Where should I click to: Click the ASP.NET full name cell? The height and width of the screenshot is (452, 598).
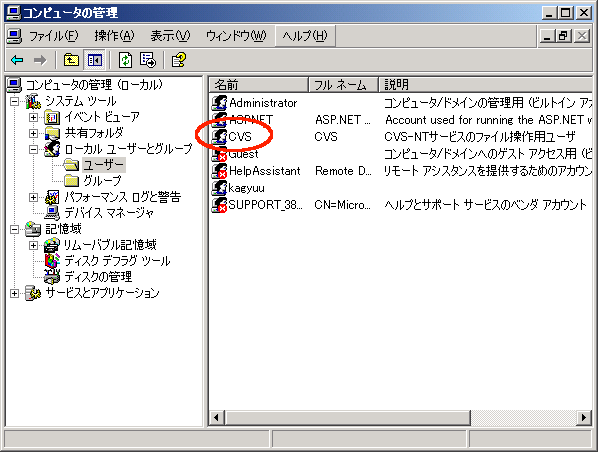[342, 120]
